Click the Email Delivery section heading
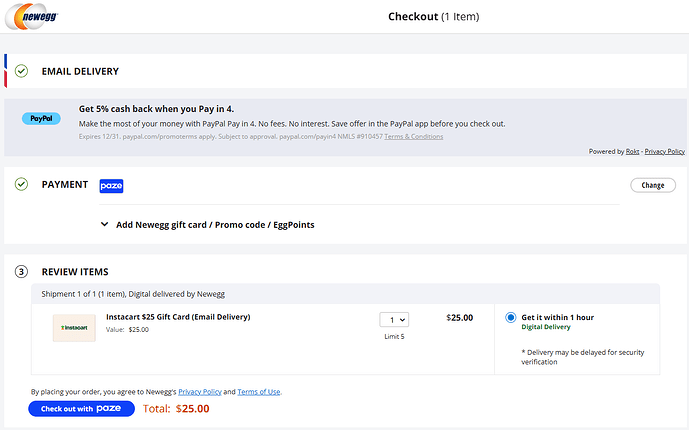 point(80,71)
